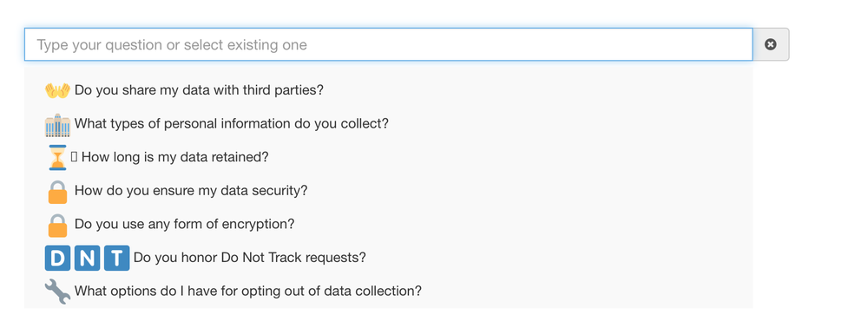868x328 pixels.
Task: Click the open hands emoji icon
Action: click(x=57, y=90)
